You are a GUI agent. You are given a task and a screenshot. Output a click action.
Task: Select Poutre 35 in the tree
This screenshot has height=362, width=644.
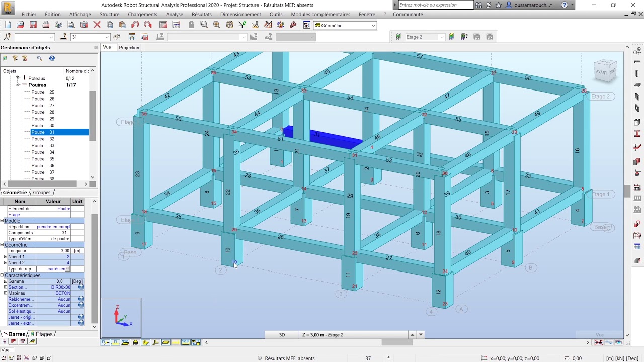[x=43, y=159]
